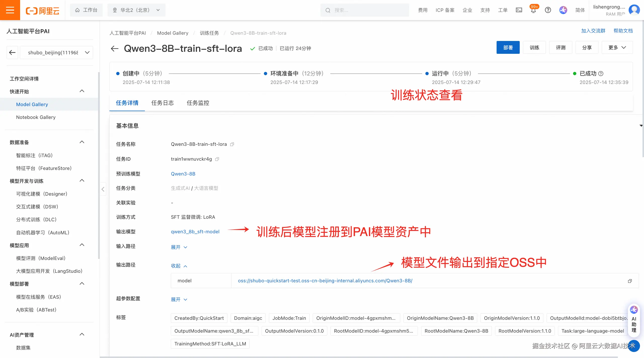Select Notebook Gallery in the sidebar
644x358 pixels.
click(x=36, y=117)
